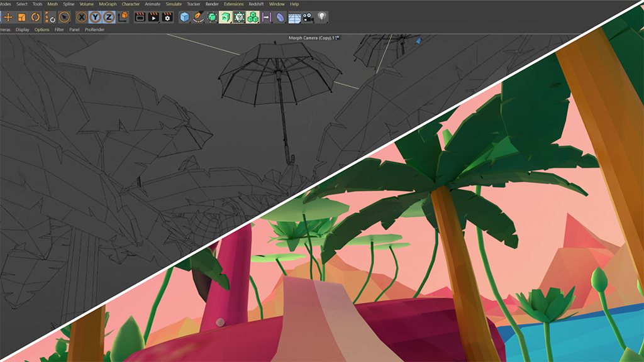Click the Render View clapperboard icon

pyautogui.click(x=140, y=17)
